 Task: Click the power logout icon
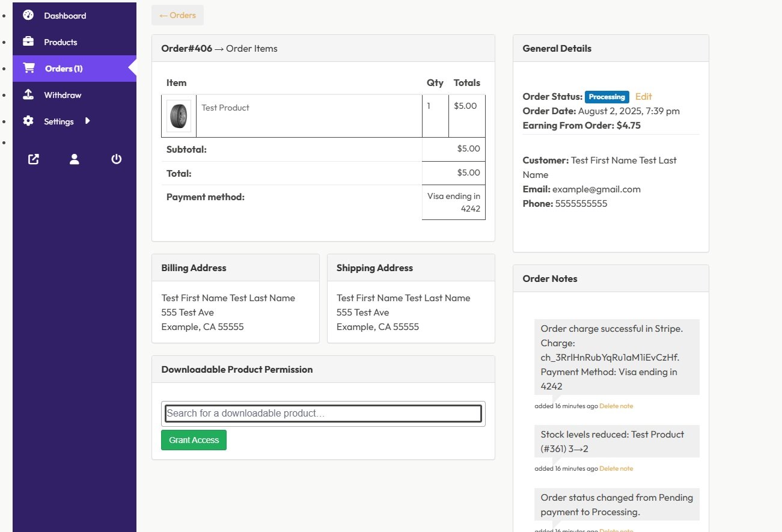click(117, 159)
